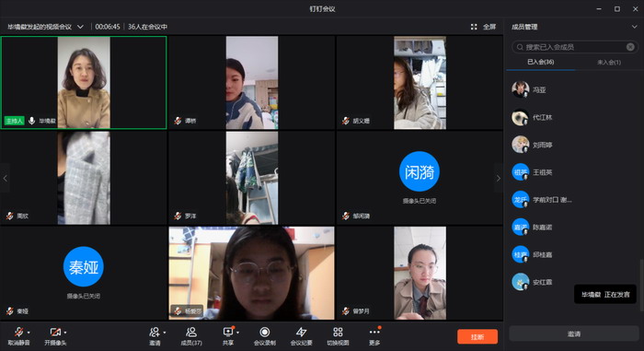Expand arrow next to toolbar 邀请 icon
Image resolution: width=644 pixels, height=351 pixels.
[165, 333]
